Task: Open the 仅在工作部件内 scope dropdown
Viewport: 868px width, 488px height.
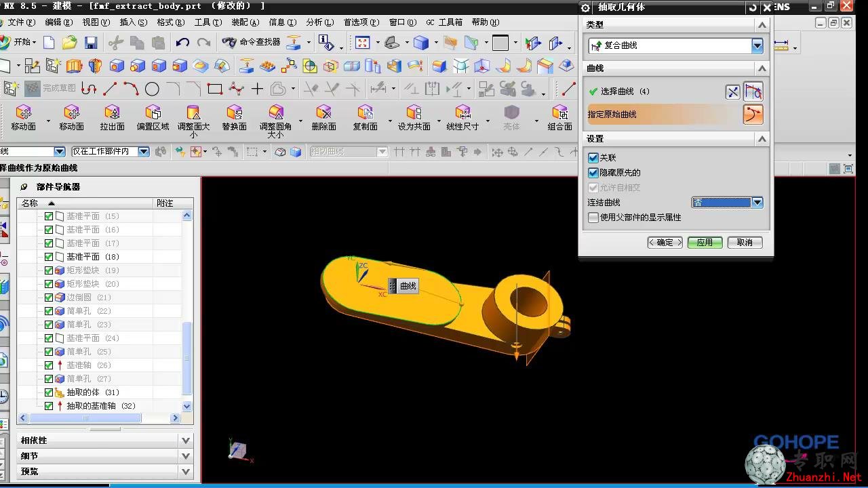Action: pyautogui.click(x=144, y=152)
